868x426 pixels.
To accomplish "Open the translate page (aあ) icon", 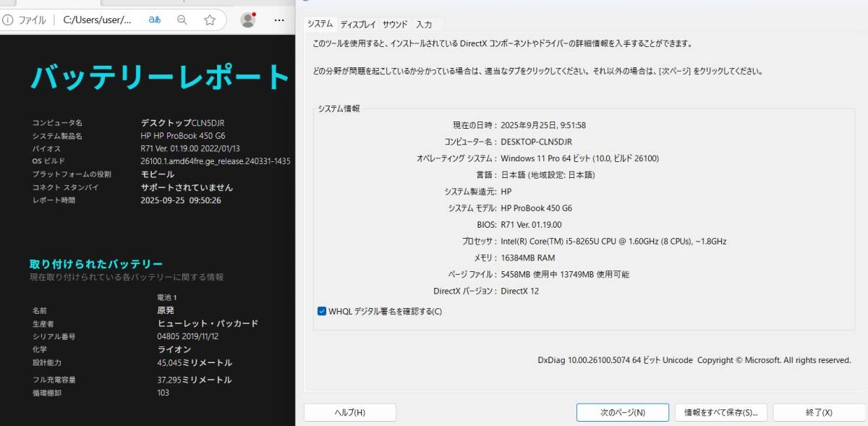I will tap(154, 21).
